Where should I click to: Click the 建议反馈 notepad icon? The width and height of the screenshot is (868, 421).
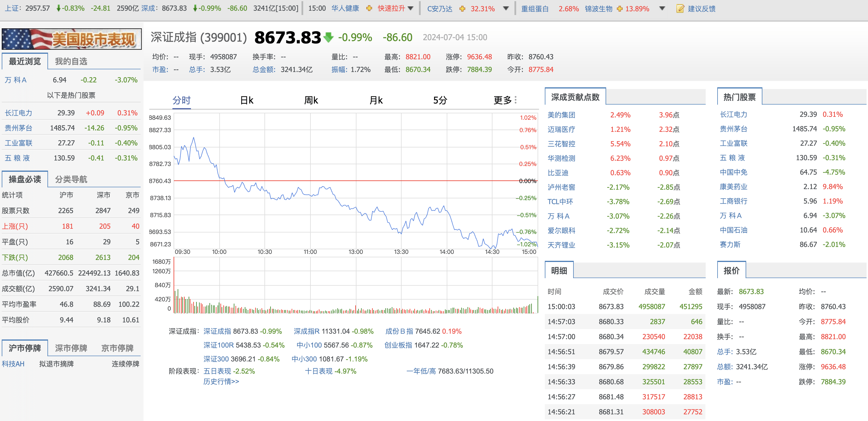[x=680, y=8]
